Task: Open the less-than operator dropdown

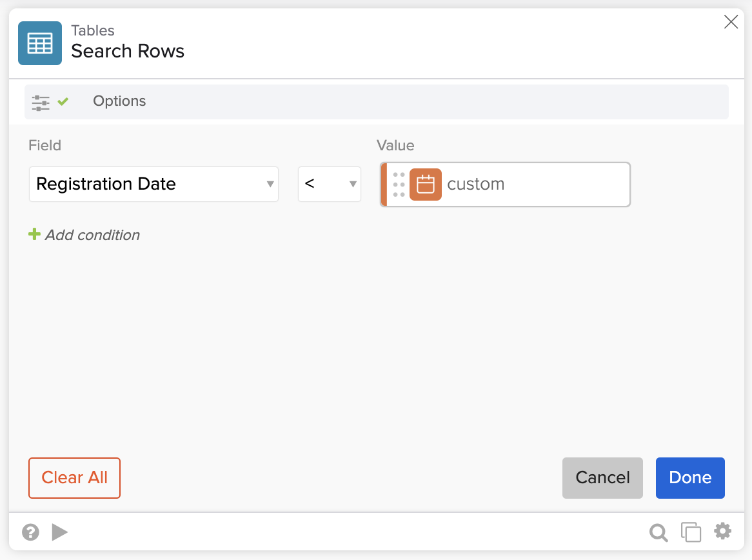Action: point(329,185)
